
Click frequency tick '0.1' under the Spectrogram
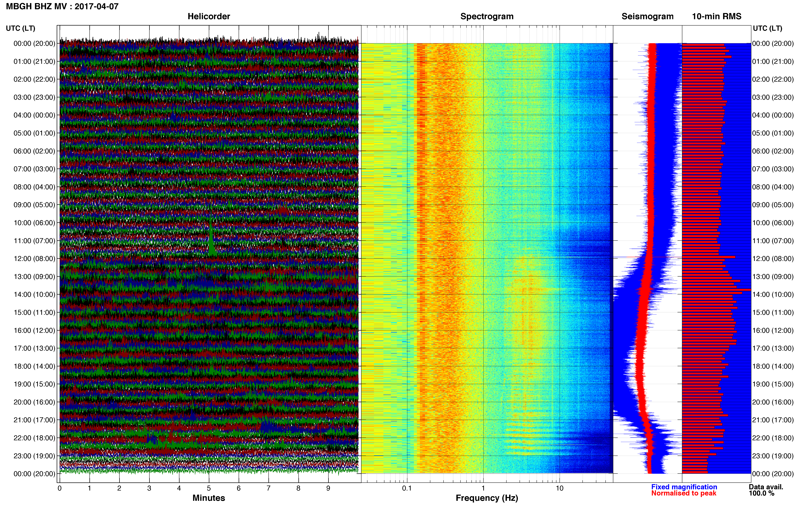(x=407, y=488)
